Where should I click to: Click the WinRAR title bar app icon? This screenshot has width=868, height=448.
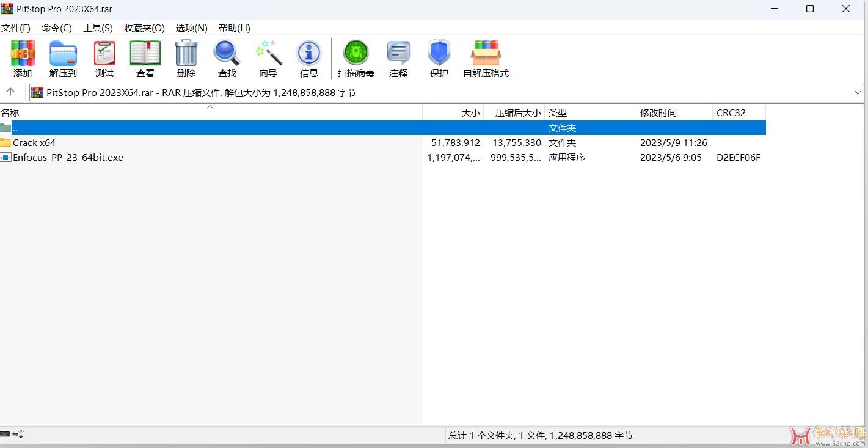pos(7,9)
